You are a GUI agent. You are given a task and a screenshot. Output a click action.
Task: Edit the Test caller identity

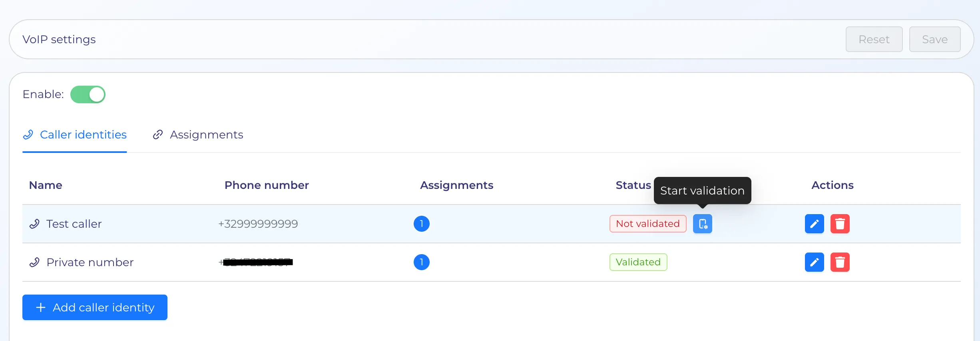814,224
